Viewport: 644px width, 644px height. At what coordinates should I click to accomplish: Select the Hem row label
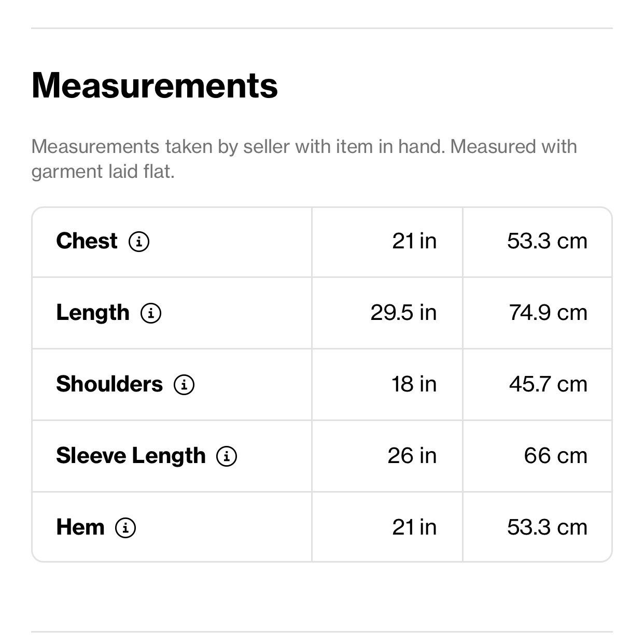(x=80, y=527)
